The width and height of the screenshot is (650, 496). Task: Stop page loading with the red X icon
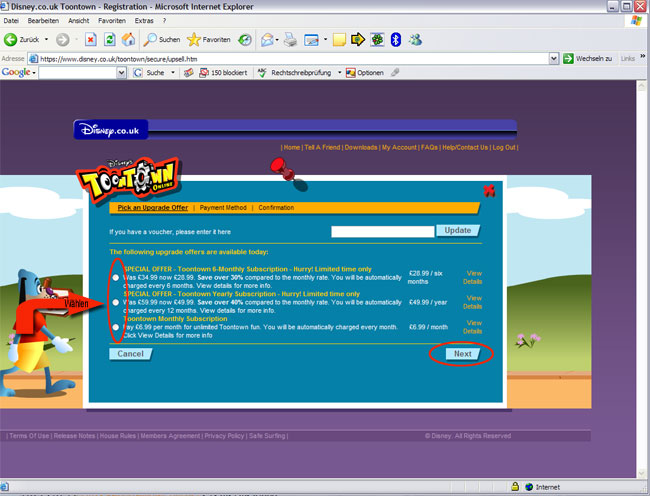point(90,40)
